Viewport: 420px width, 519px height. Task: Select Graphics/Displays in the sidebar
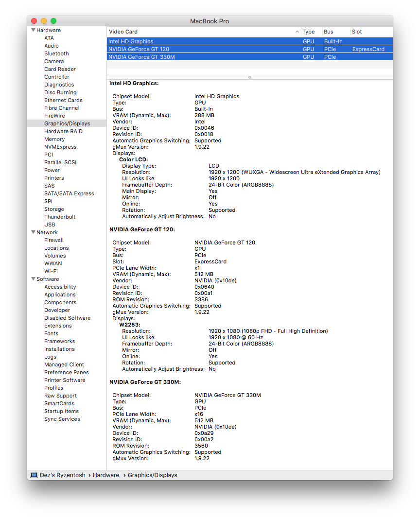pos(67,123)
